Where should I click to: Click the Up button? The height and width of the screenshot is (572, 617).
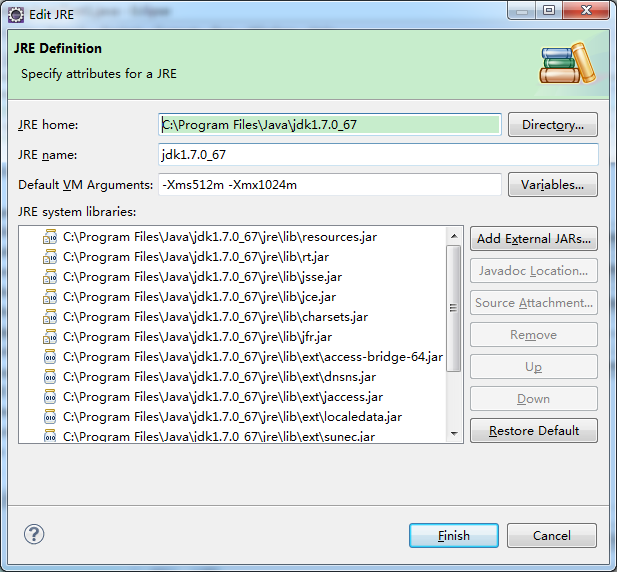(534, 367)
